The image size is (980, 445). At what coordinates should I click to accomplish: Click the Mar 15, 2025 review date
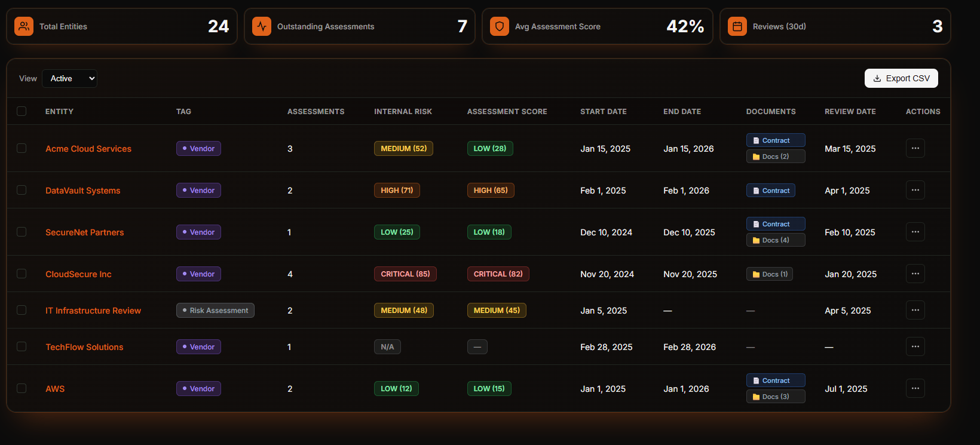(x=850, y=149)
